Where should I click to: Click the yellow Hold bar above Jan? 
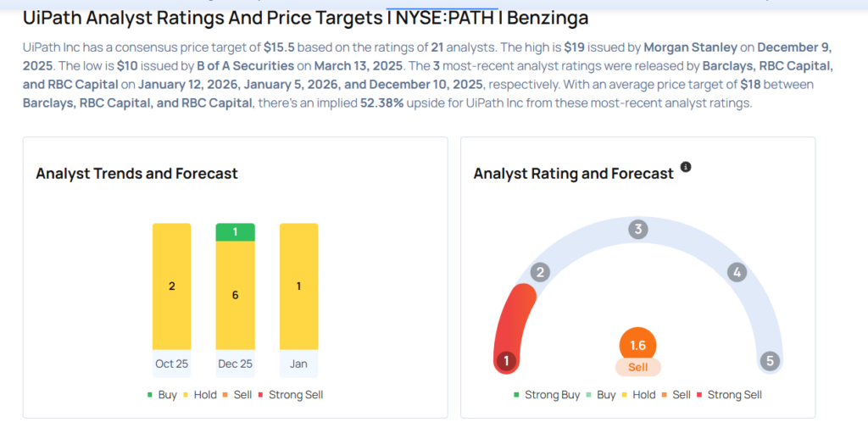(x=298, y=286)
